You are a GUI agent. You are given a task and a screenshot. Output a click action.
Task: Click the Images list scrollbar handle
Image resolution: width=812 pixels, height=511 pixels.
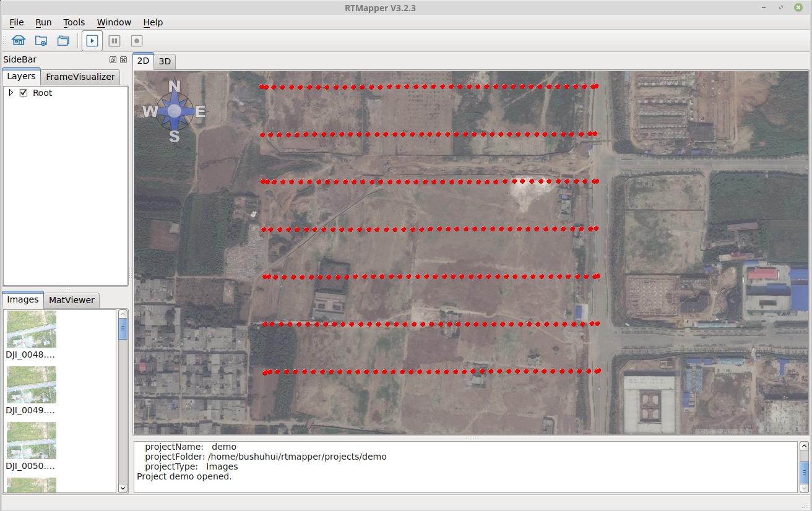123,328
